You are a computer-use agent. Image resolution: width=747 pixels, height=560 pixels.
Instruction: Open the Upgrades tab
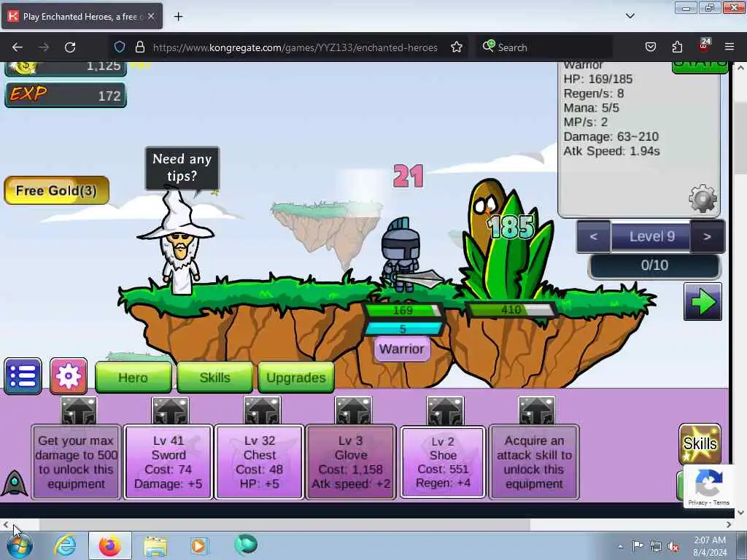(296, 378)
